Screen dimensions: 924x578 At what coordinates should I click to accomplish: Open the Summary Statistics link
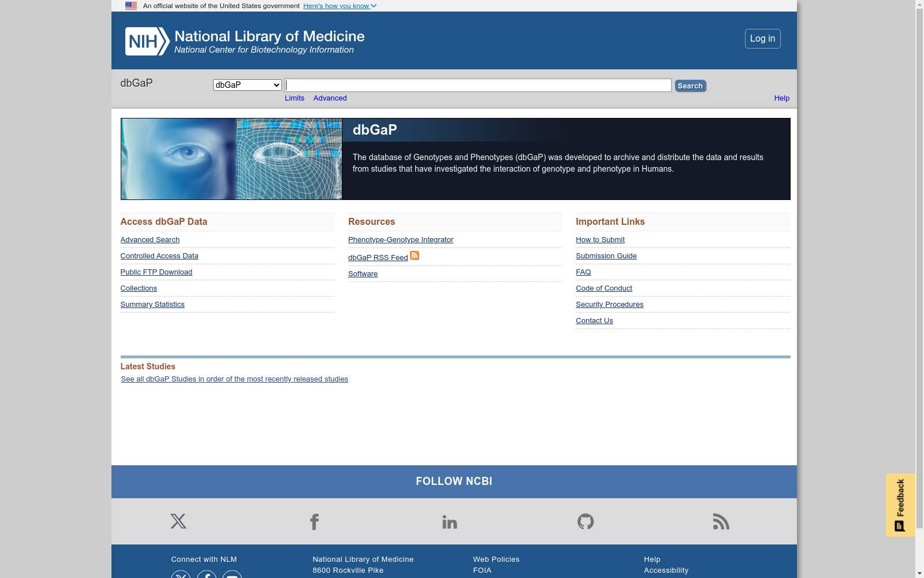tap(152, 305)
